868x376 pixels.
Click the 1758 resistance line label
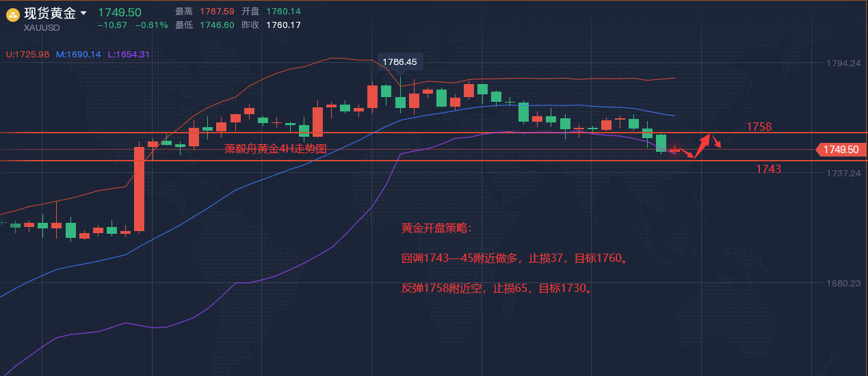(x=759, y=126)
